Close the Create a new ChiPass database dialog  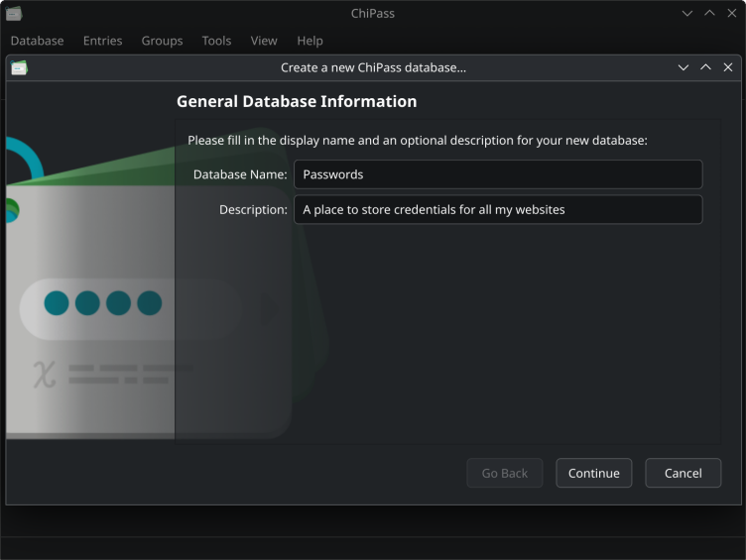click(728, 67)
